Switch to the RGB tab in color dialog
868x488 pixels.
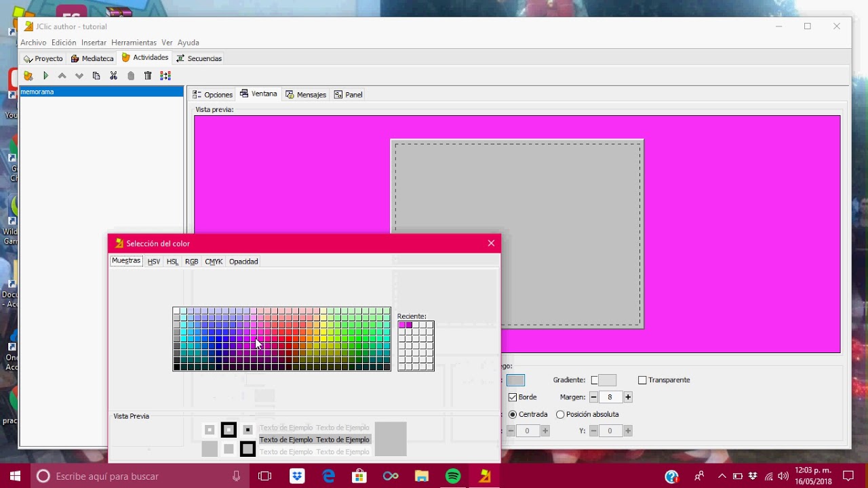192,262
